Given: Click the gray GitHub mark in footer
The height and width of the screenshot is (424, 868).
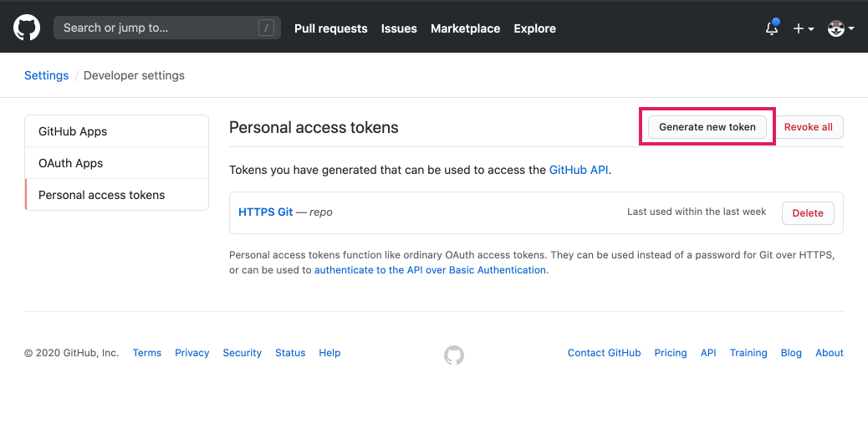Looking at the screenshot, I should 454,355.
